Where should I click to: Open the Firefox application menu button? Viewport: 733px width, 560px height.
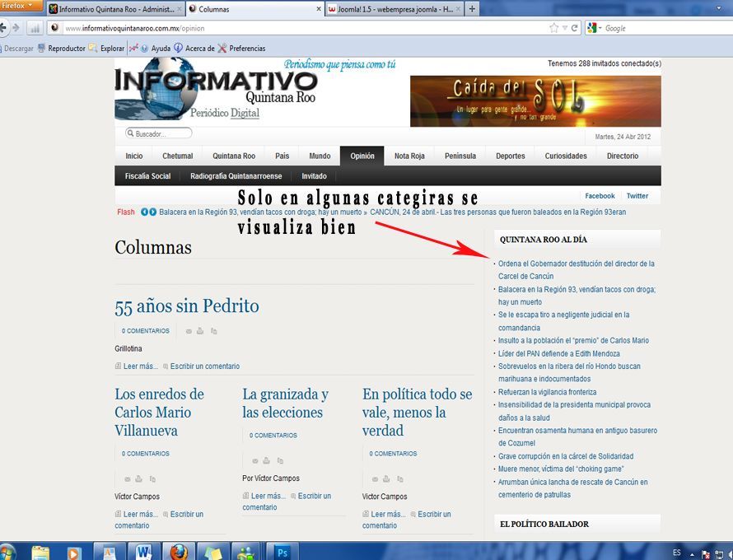click(21, 6)
